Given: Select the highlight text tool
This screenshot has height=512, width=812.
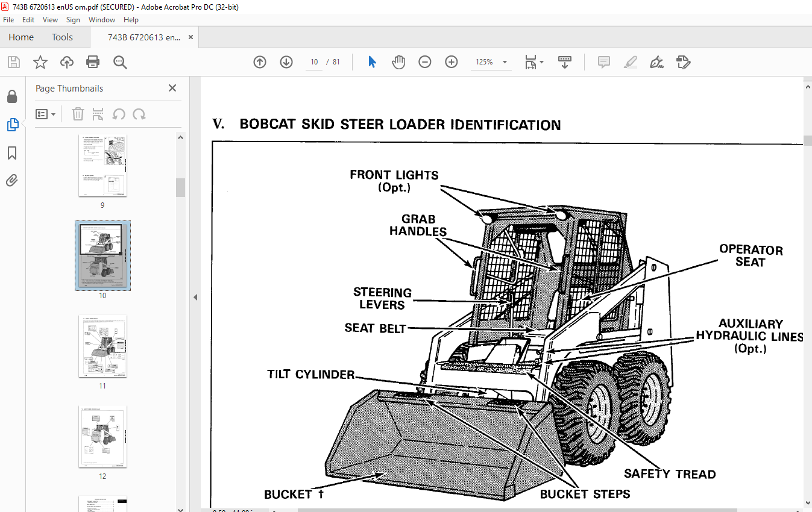Looking at the screenshot, I should [x=630, y=62].
